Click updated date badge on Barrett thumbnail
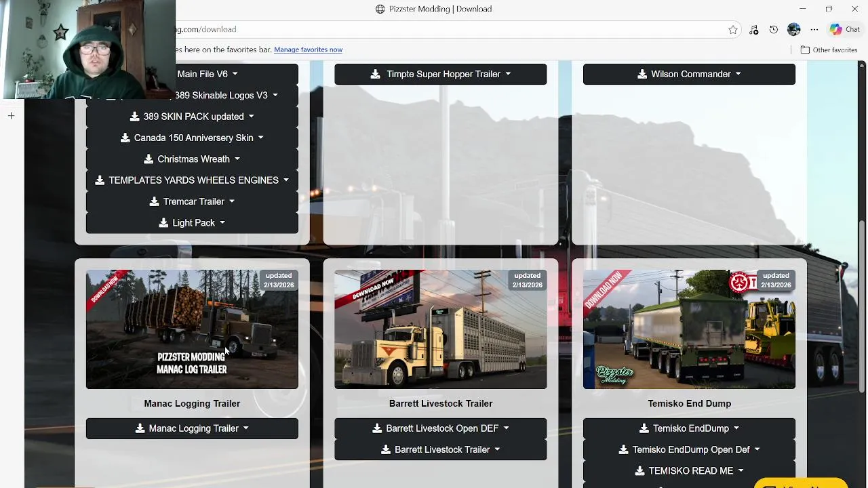This screenshot has width=868, height=488. click(x=527, y=281)
